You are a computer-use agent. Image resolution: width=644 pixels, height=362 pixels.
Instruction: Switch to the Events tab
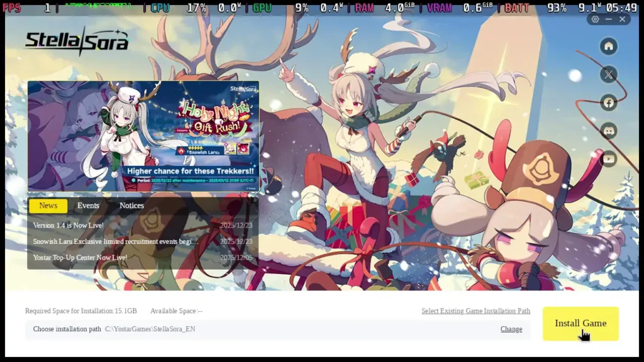coord(88,206)
